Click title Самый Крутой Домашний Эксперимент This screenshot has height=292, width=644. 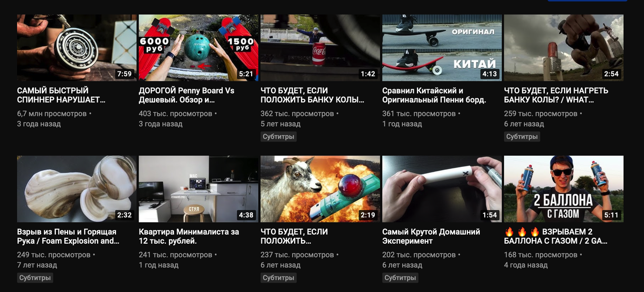pos(431,236)
